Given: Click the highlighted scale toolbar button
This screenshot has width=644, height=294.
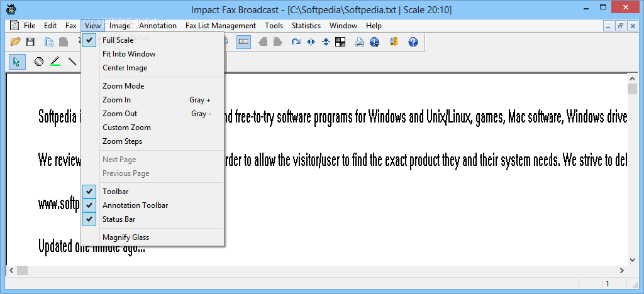Looking at the screenshot, I should pos(243,41).
